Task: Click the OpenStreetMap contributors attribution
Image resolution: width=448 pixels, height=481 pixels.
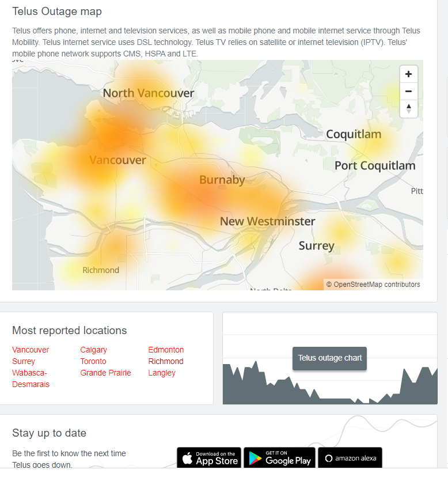Action: pos(373,285)
